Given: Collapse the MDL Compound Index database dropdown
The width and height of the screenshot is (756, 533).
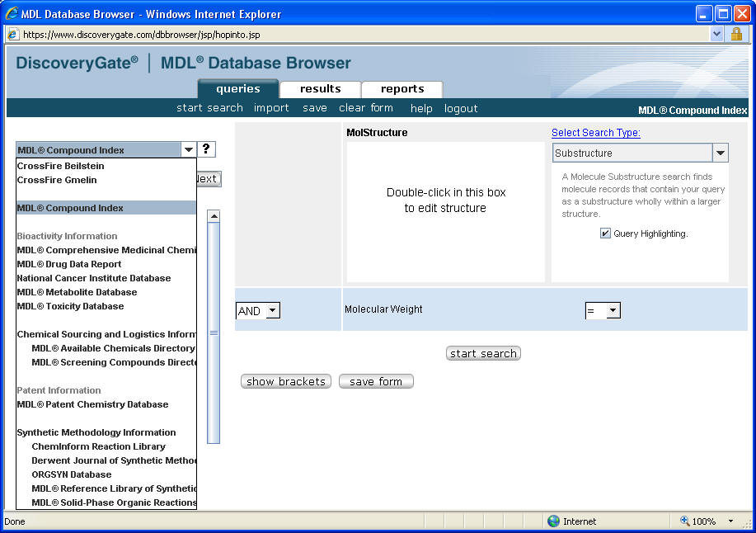Looking at the screenshot, I should (x=189, y=150).
